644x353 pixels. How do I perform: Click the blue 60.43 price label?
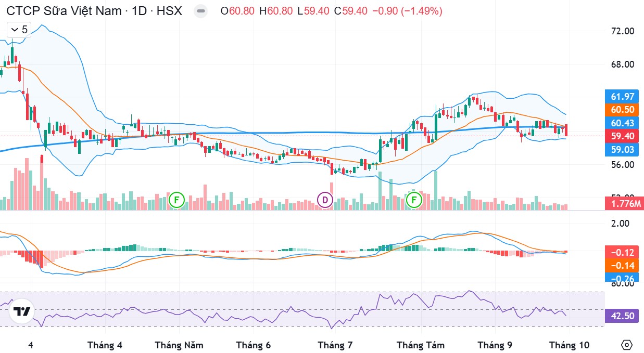click(622, 123)
